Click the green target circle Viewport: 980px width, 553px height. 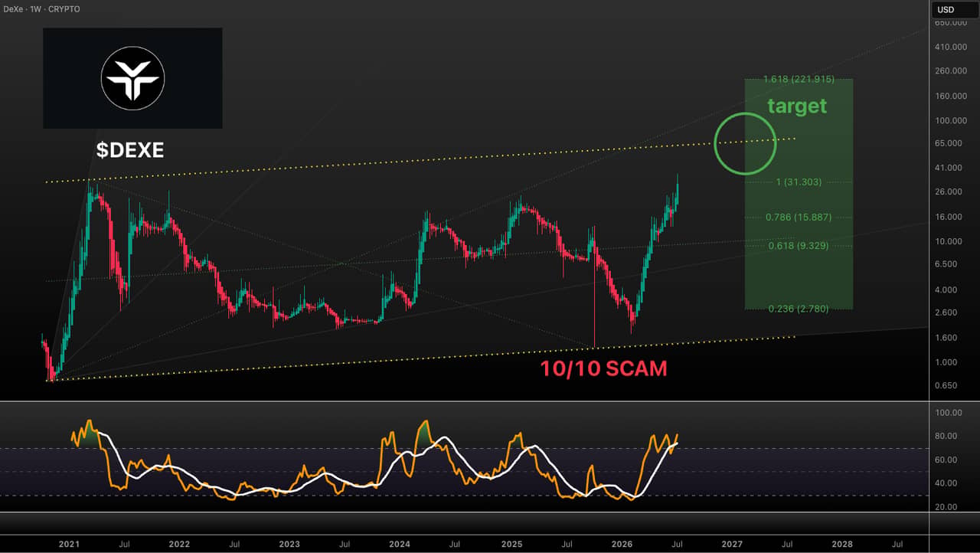[x=745, y=142]
